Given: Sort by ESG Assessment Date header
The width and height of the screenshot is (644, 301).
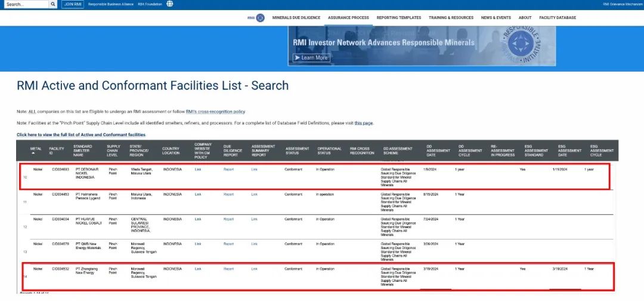Looking at the screenshot, I should pos(569,150).
